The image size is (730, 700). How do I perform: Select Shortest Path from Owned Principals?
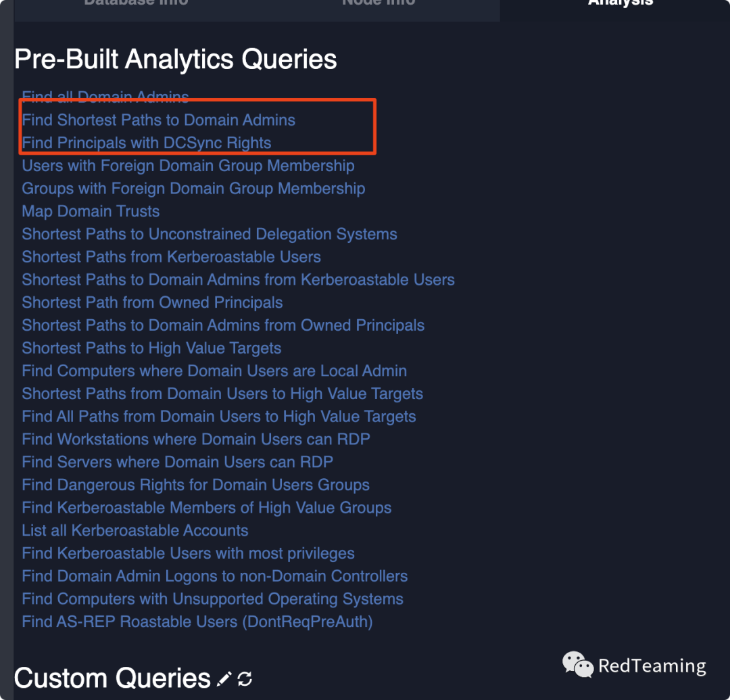(x=152, y=303)
